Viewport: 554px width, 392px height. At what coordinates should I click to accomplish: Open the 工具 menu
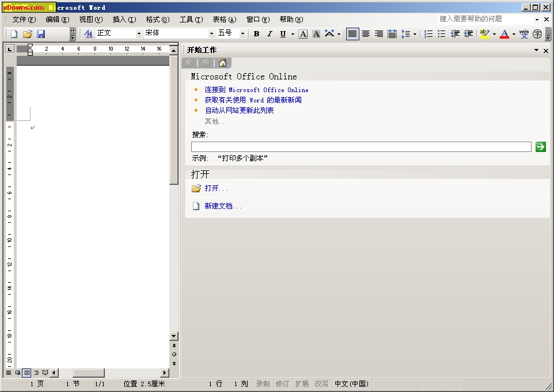191,20
